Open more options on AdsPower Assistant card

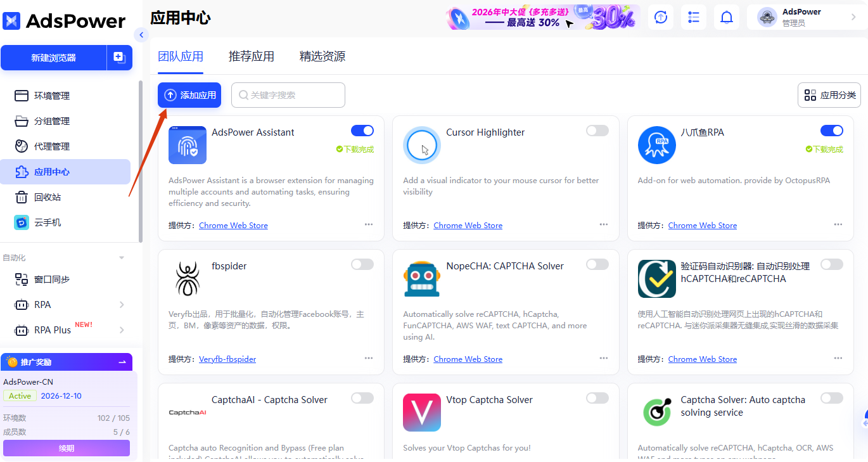pos(369,224)
